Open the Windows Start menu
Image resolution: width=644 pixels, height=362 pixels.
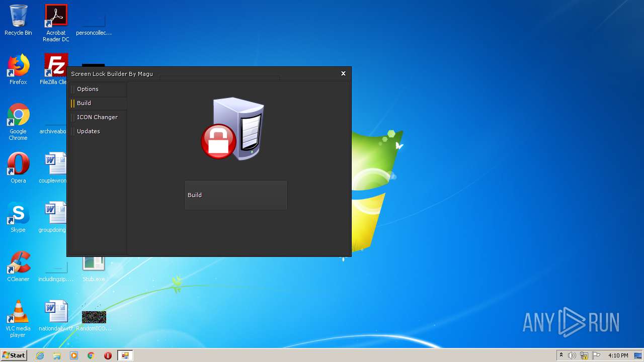pyautogui.click(x=14, y=355)
